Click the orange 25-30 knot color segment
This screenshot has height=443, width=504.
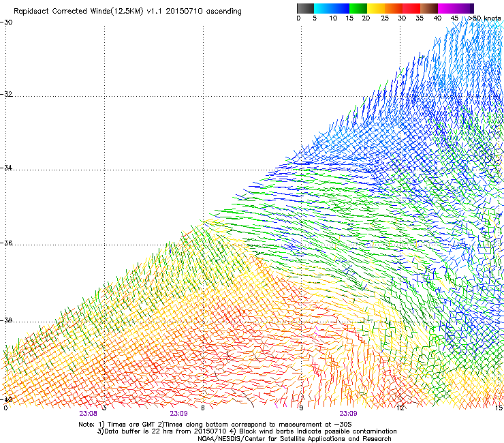394,8
